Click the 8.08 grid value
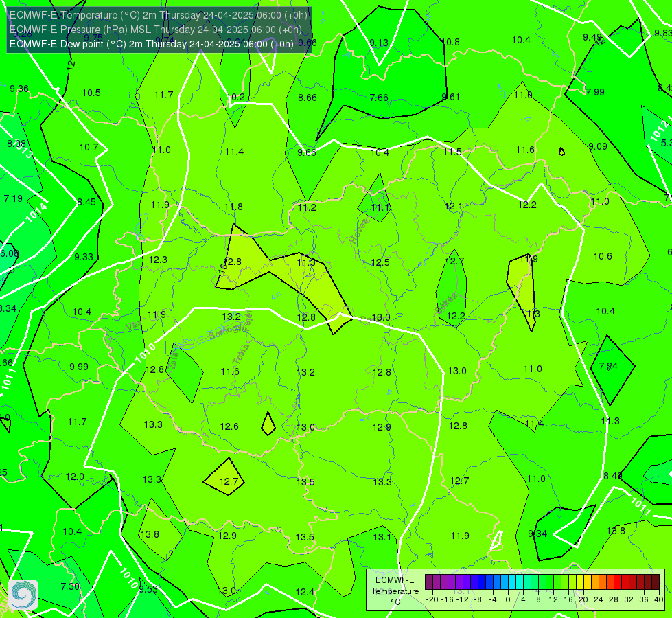Viewport: 672px width, 618px height. point(16,144)
